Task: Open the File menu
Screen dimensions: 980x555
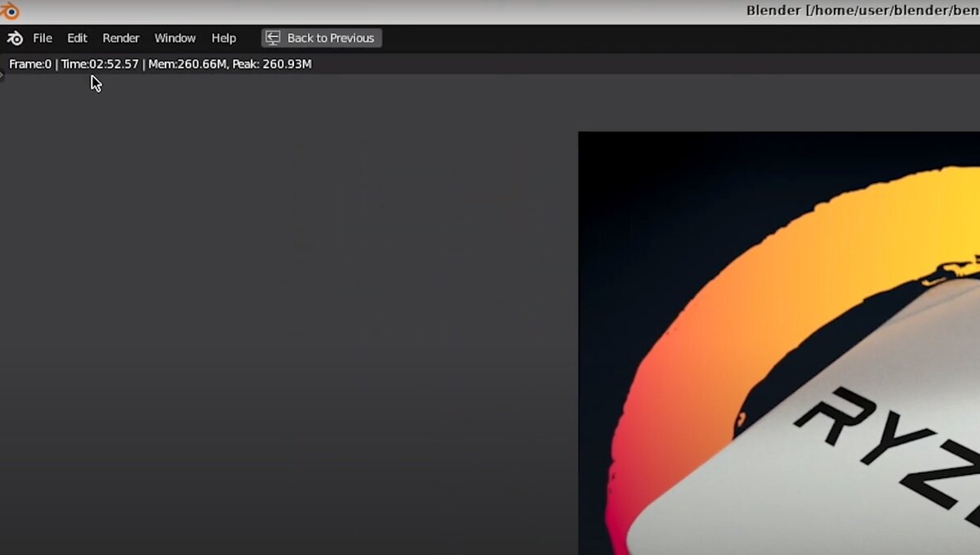Action: (x=42, y=38)
